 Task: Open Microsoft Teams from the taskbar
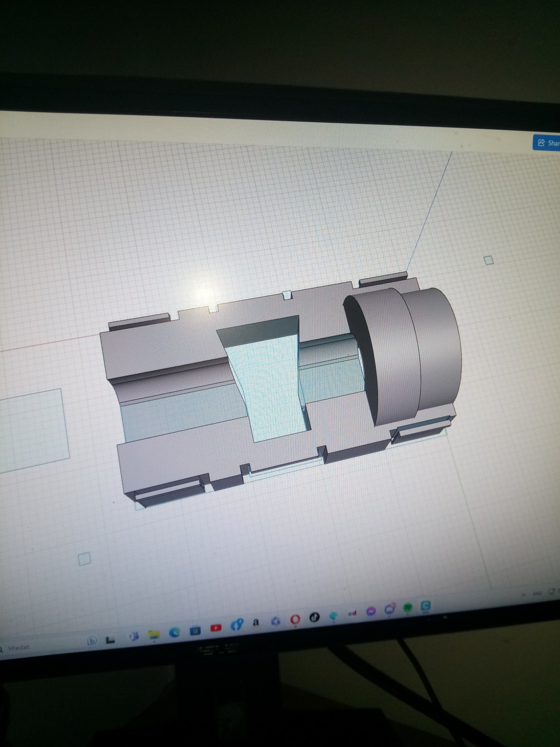point(133,637)
